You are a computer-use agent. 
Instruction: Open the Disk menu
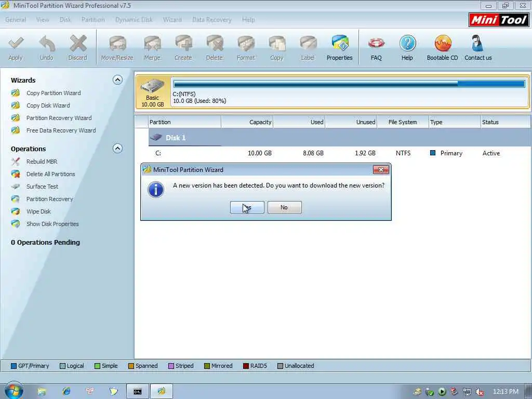coord(65,20)
